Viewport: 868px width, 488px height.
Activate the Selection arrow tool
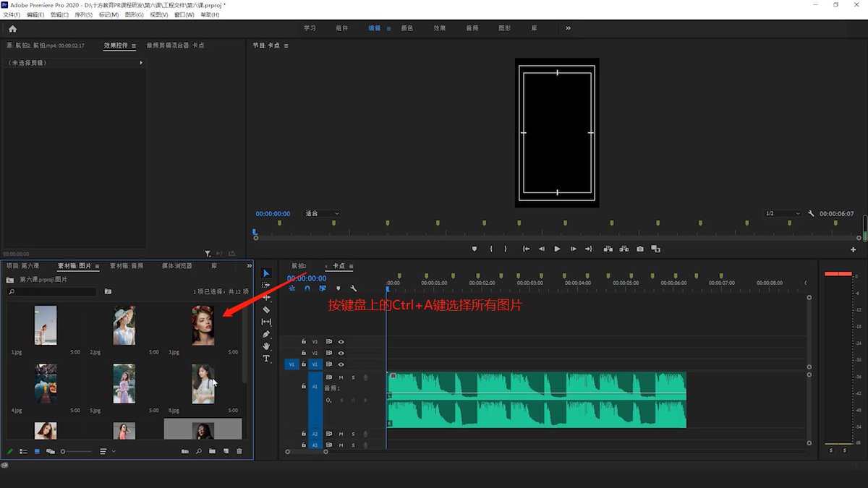click(x=266, y=273)
